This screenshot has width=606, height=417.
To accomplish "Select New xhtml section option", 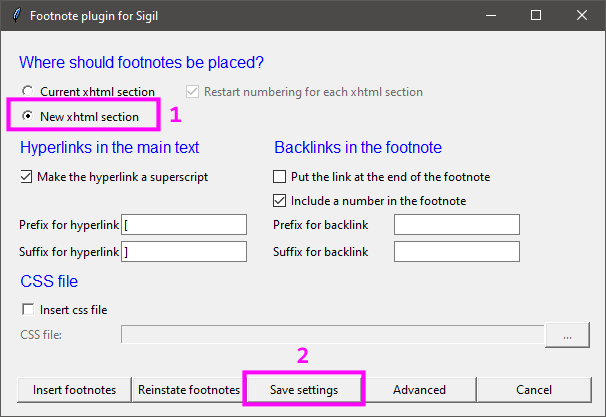I will pos(27,117).
